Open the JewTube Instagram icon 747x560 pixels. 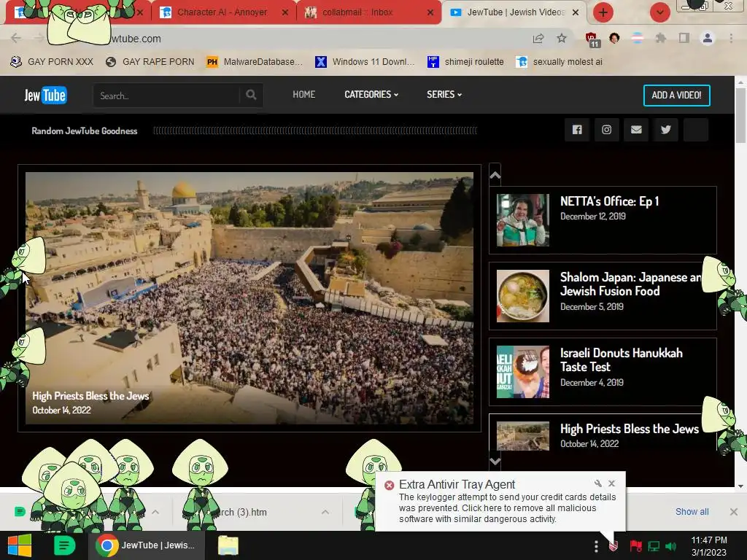pos(606,130)
